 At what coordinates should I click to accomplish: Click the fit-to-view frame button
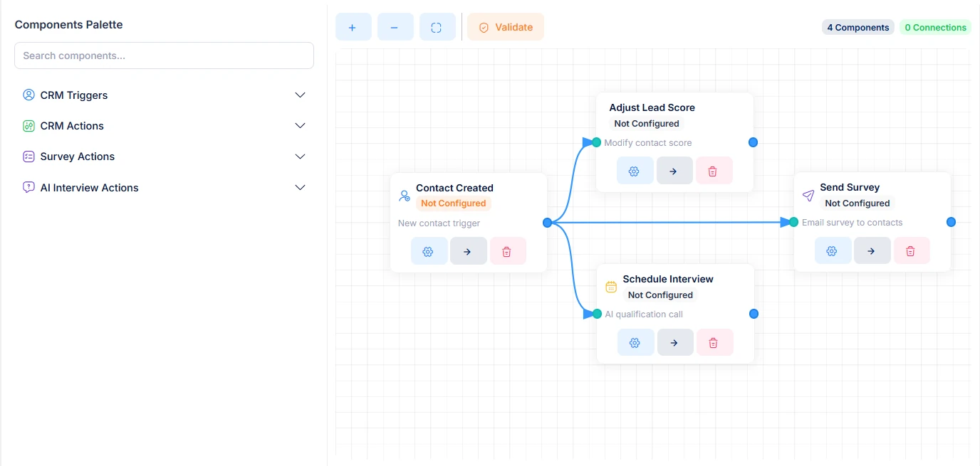(437, 27)
